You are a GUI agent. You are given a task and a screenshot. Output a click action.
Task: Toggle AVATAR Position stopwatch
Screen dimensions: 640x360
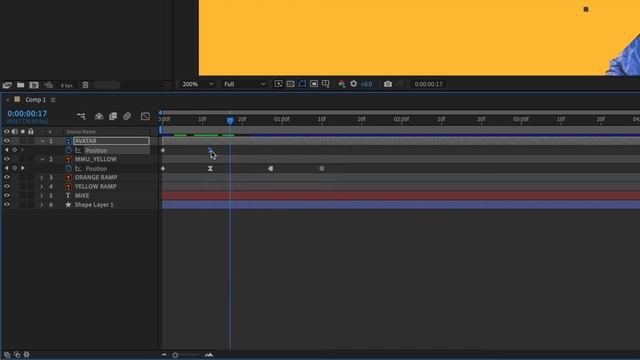(69, 150)
